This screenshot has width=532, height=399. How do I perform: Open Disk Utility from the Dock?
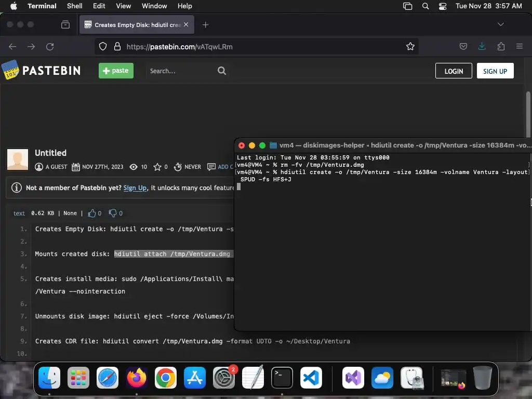pos(411,378)
